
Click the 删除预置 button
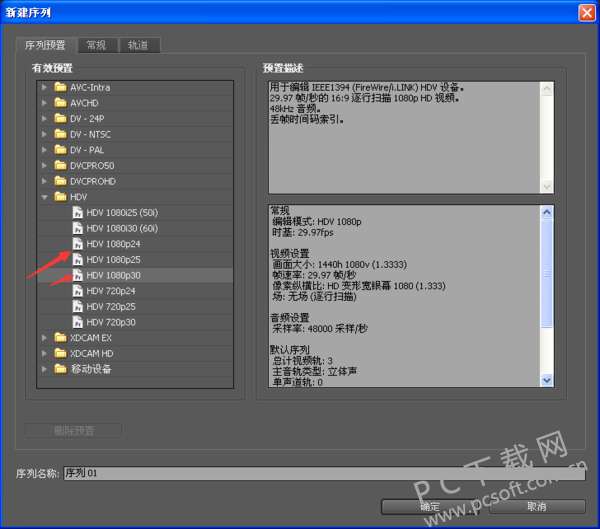[x=73, y=431]
